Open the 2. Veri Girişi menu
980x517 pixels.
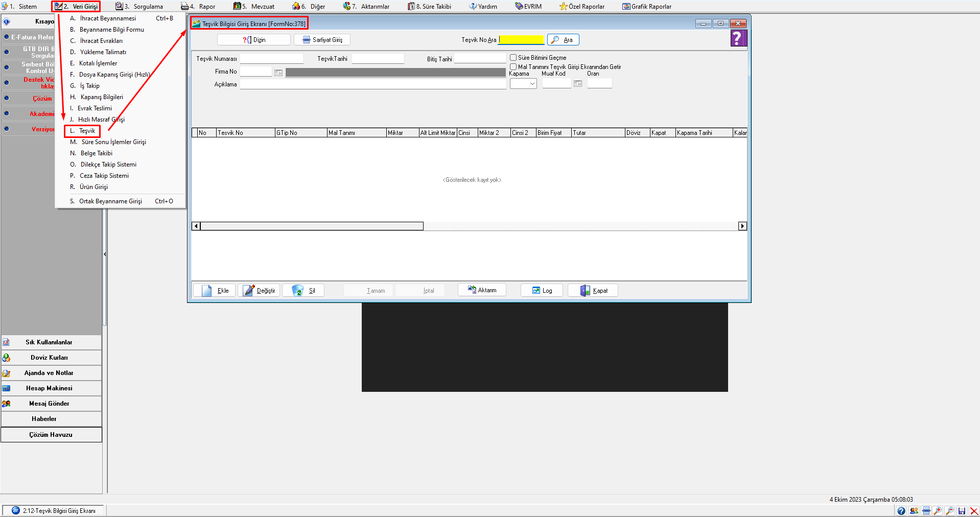[77, 7]
